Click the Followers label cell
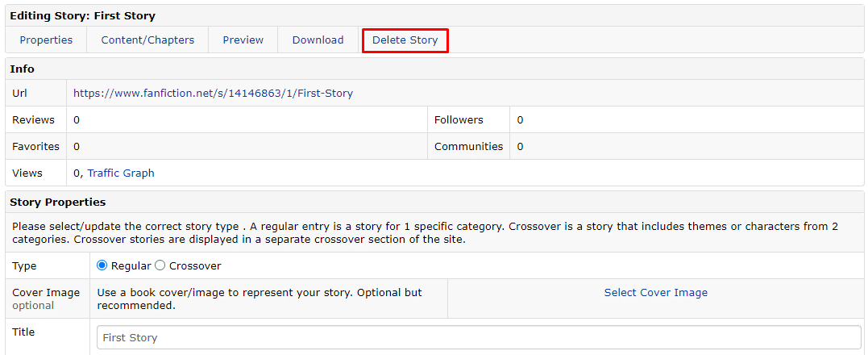Image resolution: width=868 pixels, height=355 pixels. tap(459, 119)
